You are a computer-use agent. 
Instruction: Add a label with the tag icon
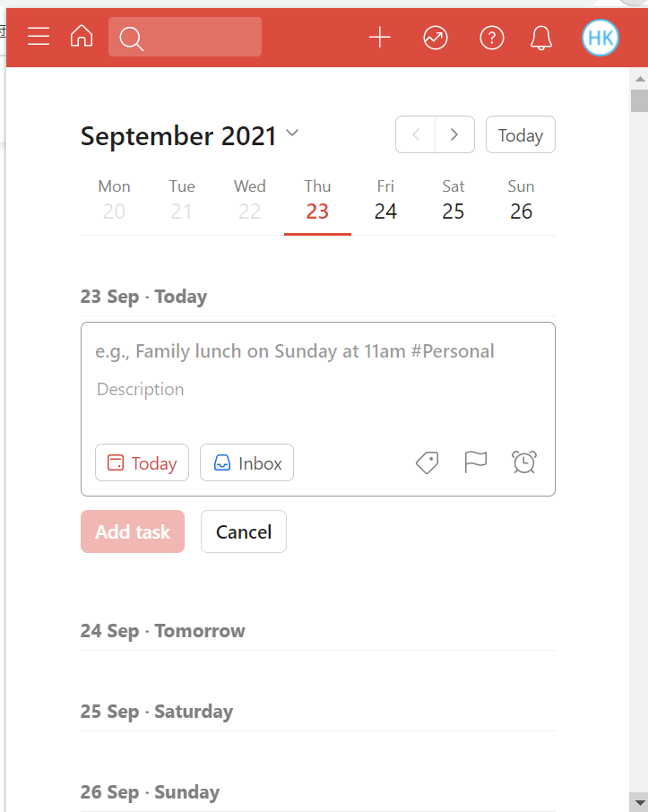(427, 462)
